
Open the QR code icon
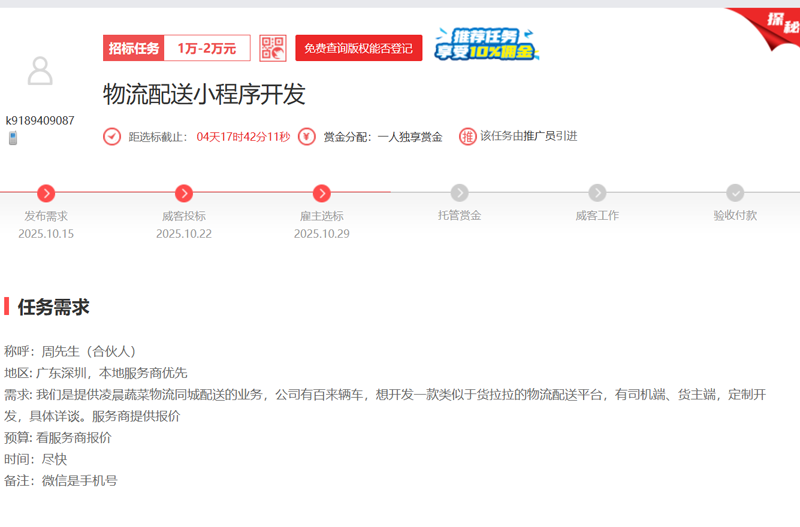click(272, 48)
